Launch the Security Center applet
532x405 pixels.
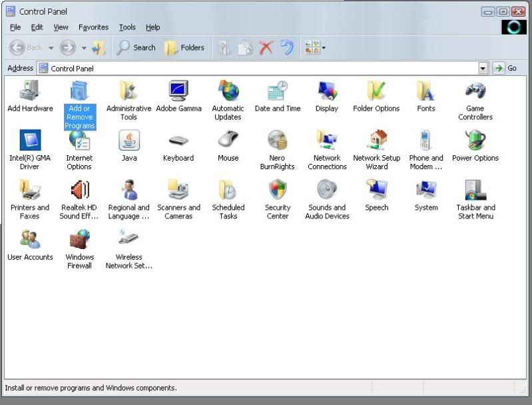(278, 191)
